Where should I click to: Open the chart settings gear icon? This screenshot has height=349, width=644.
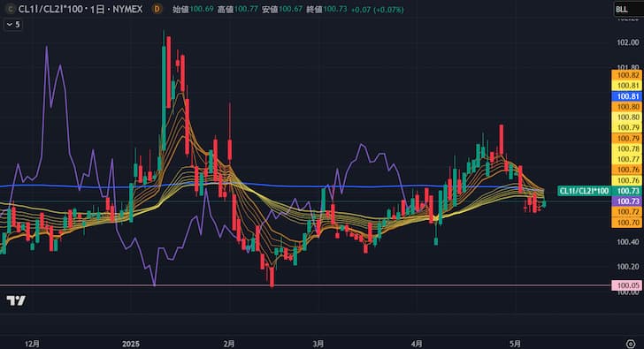pyautogui.click(x=631, y=344)
